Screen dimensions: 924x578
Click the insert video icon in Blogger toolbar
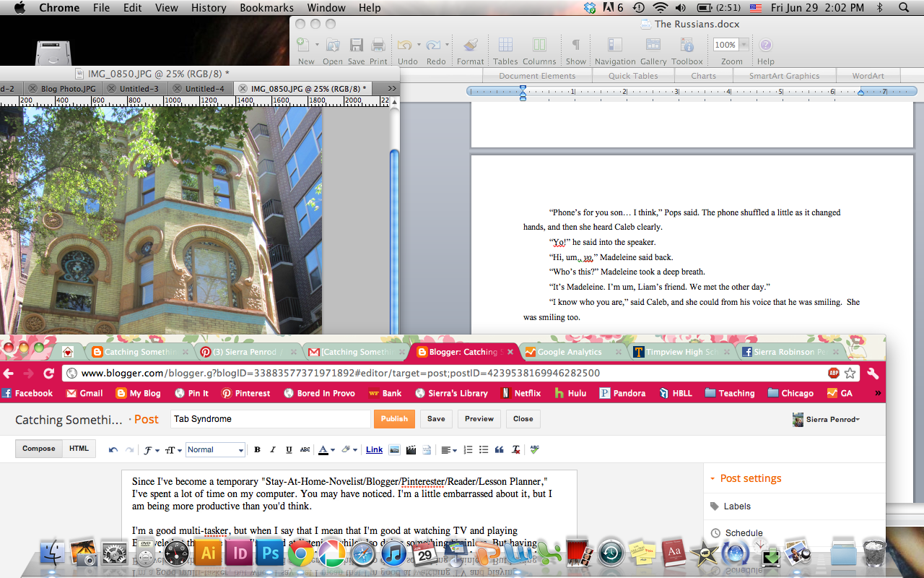click(x=411, y=449)
